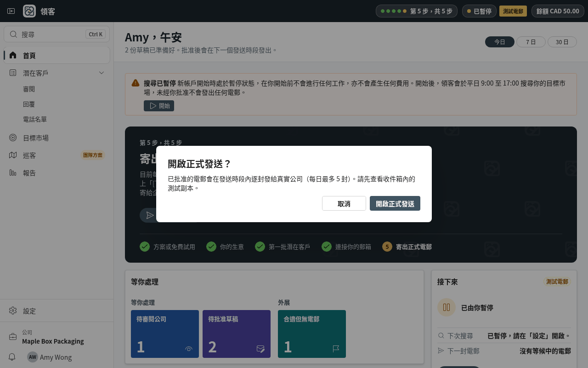Click the magnifier icon beside 下次搜尋
The height and width of the screenshot is (368, 588).
pyautogui.click(x=441, y=336)
